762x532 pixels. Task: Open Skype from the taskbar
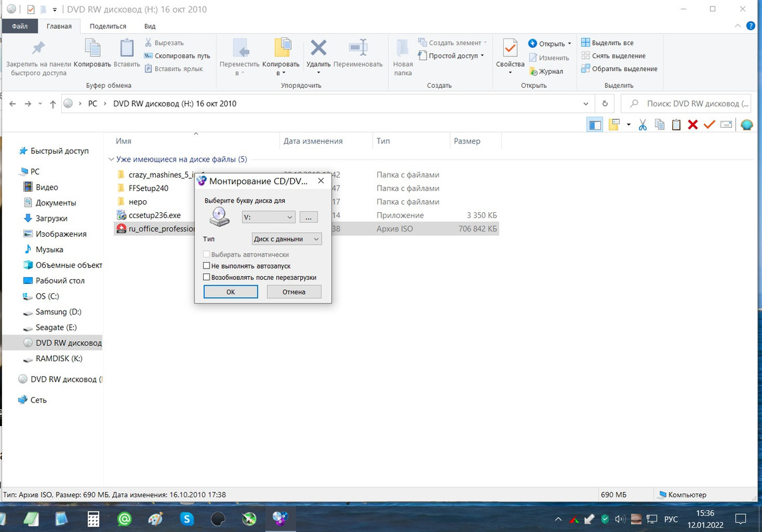click(x=186, y=519)
